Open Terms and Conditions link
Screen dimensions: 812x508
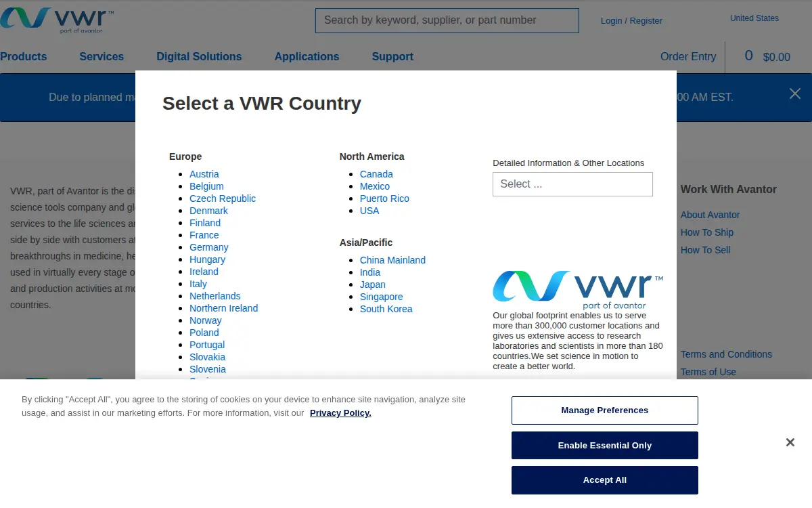pyautogui.click(x=726, y=354)
